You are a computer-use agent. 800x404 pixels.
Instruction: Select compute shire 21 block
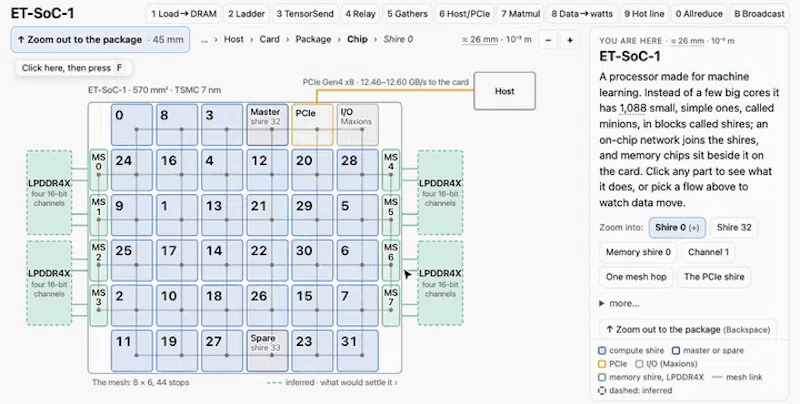(x=267, y=215)
